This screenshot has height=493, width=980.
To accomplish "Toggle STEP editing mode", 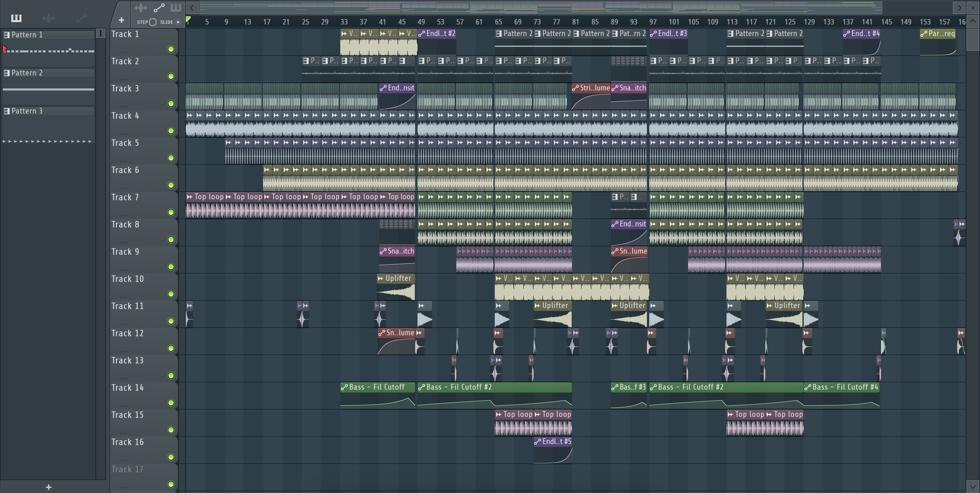I will [x=152, y=22].
